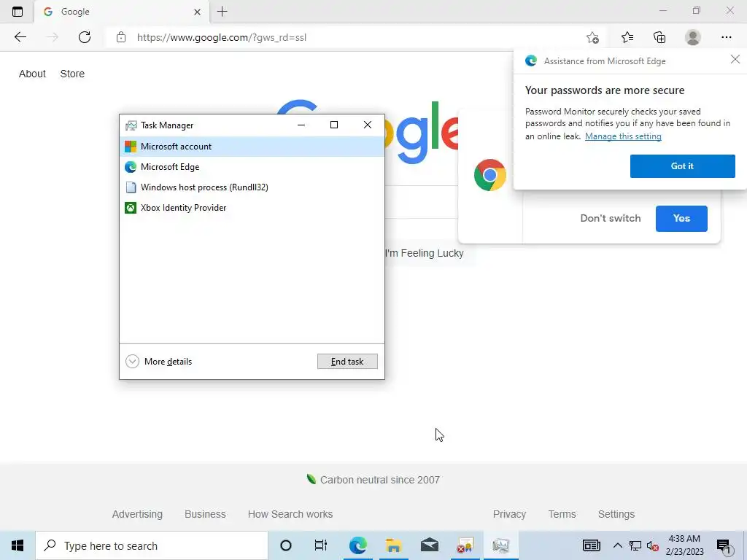Open the Mail app on taskbar
Screen dimensions: 747x560
[430, 545]
